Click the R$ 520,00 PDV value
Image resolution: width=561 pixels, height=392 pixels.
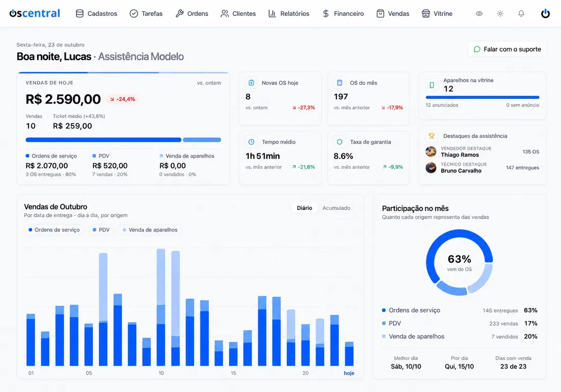(x=110, y=166)
